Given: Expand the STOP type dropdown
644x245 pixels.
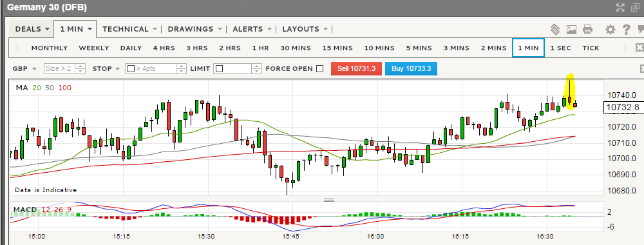Looking at the screenshot, I should click(x=106, y=68).
